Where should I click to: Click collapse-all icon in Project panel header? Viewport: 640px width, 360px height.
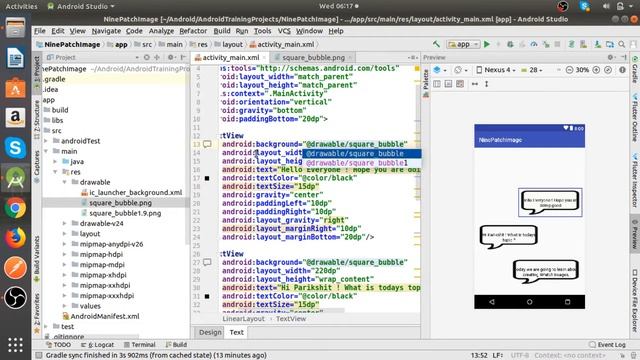pos(157,58)
